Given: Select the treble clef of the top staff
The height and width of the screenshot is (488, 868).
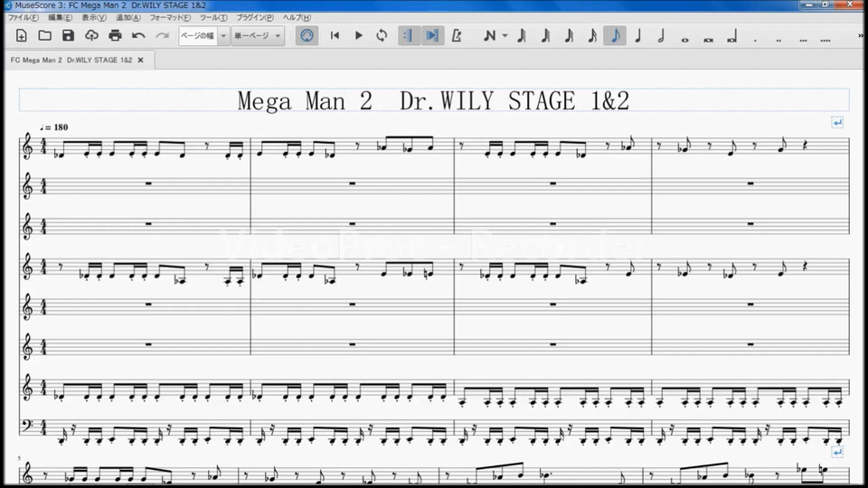Looking at the screenshot, I should (27, 148).
